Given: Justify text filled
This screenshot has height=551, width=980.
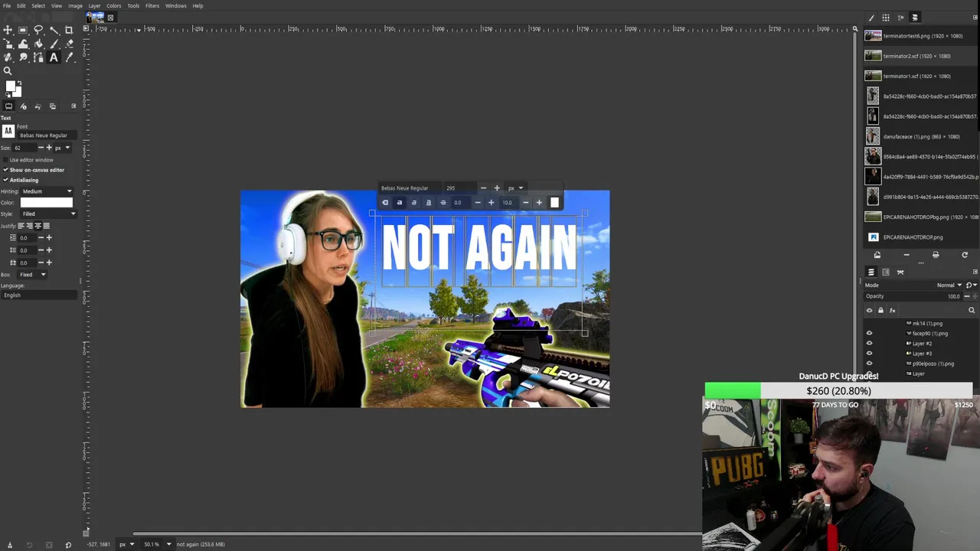Looking at the screenshot, I should (46, 226).
